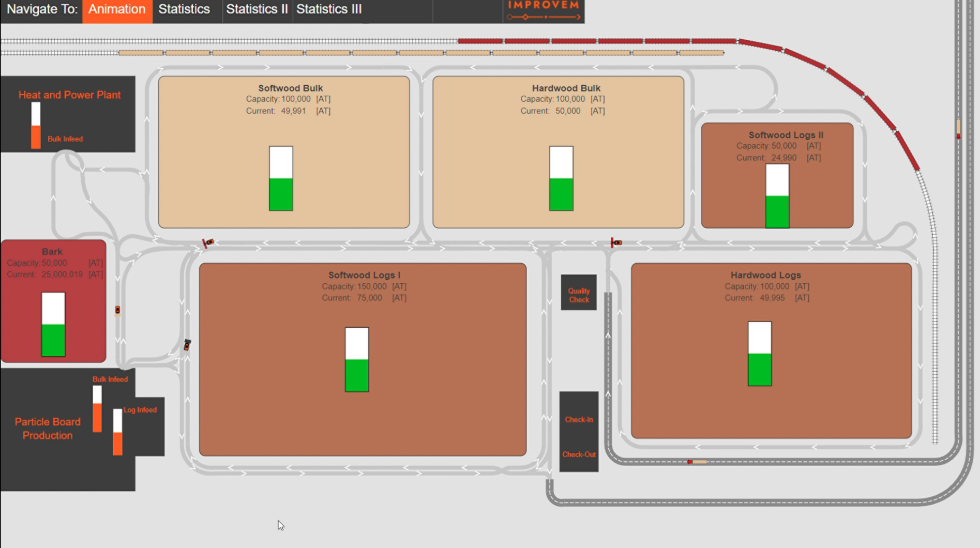Click the red freight train on the track
Viewport: 980px width, 548px height.
pos(621,41)
